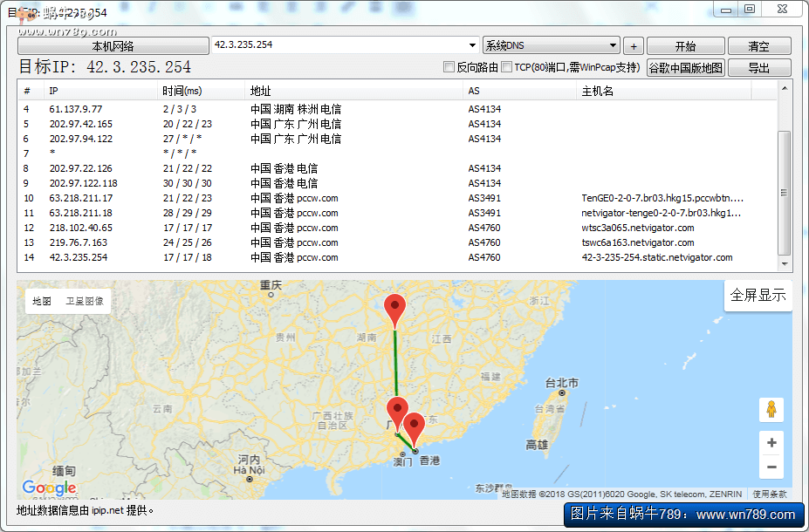Click the Google logo on map
The image size is (809, 532).
coord(49,488)
